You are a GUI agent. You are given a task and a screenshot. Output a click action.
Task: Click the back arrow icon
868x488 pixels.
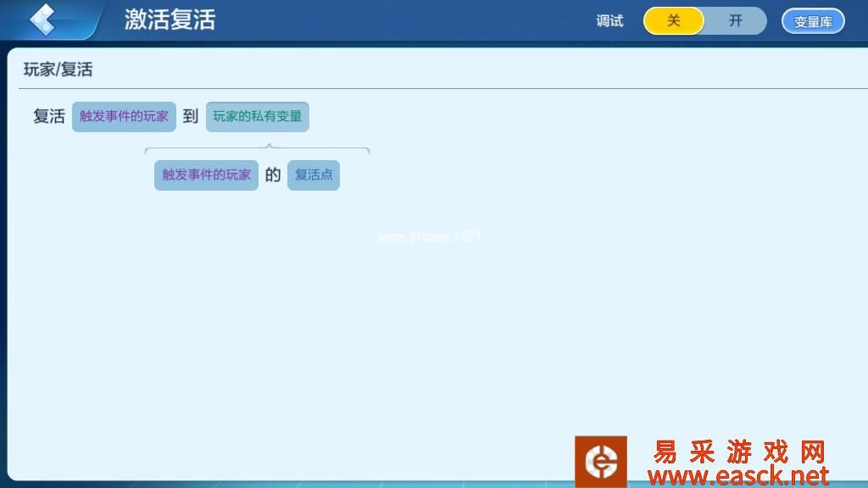click(42, 19)
